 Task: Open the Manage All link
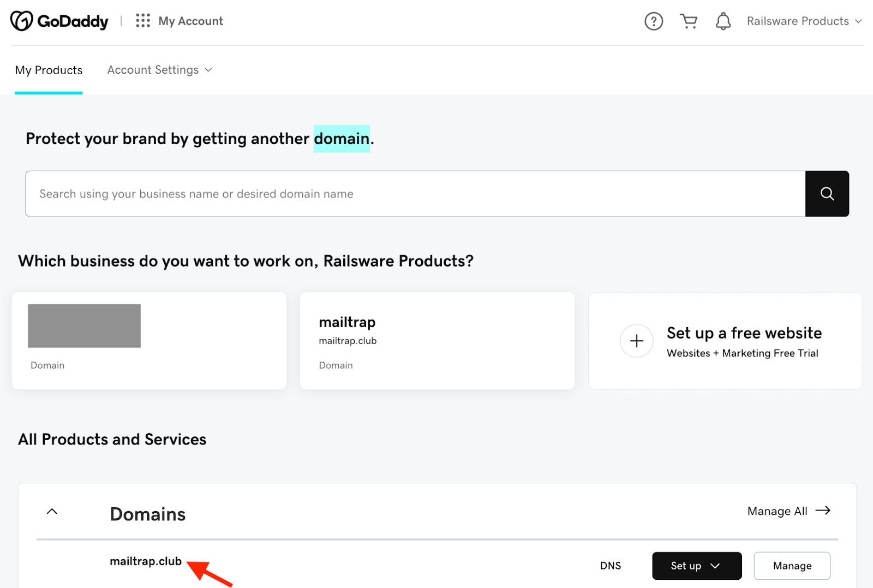776,511
